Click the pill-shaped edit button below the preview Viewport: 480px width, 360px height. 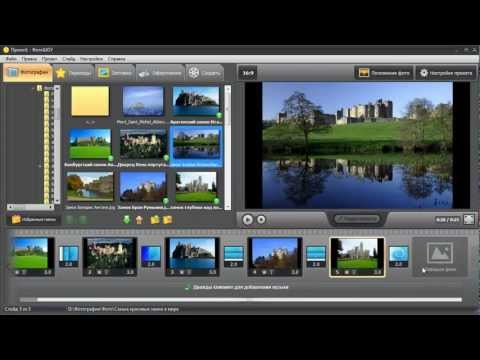tap(357, 219)
